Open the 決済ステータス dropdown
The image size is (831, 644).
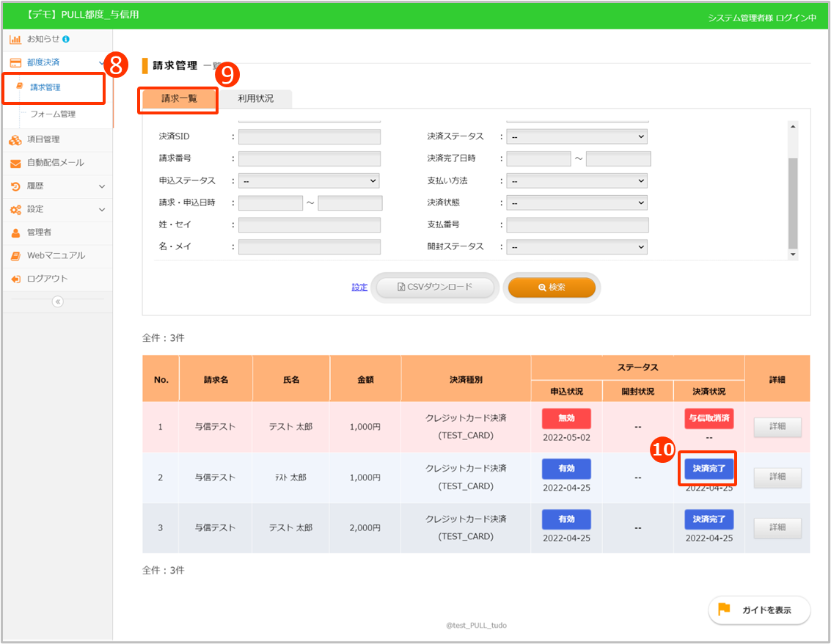[577, 136]
